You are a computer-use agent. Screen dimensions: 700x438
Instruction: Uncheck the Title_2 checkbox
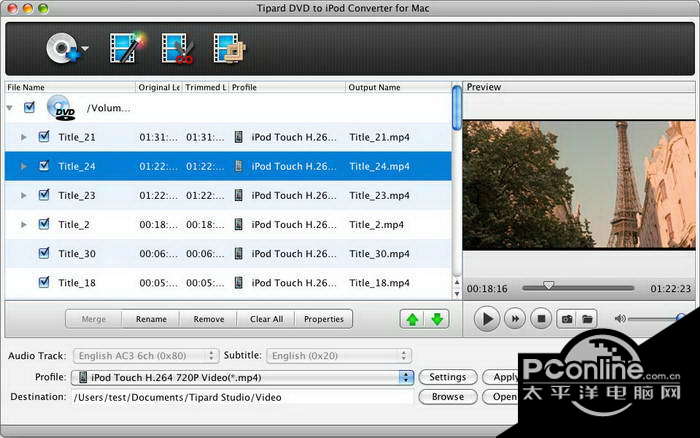(x=44, y=224)
